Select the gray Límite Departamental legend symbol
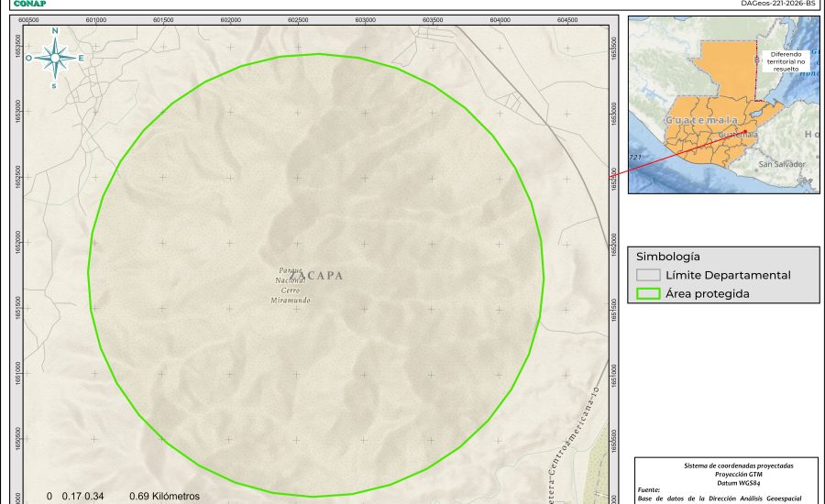Image resolution: width=825 pixels, height=504 pixels. (649, 275)
